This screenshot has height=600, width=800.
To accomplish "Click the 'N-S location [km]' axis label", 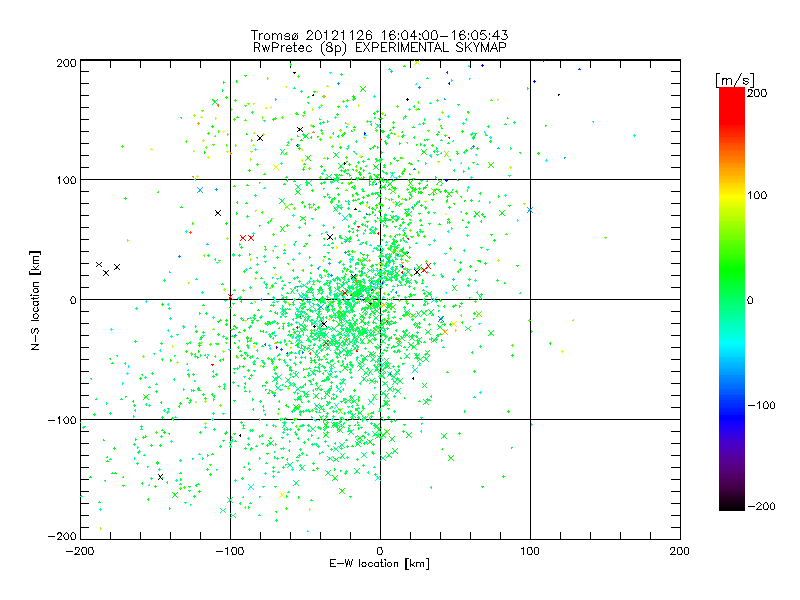I will (35, 301).
